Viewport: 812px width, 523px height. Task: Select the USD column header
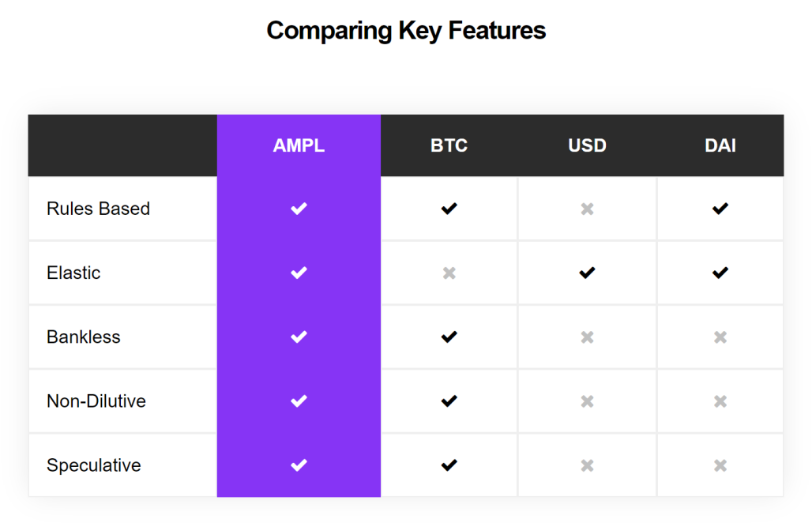587,145
